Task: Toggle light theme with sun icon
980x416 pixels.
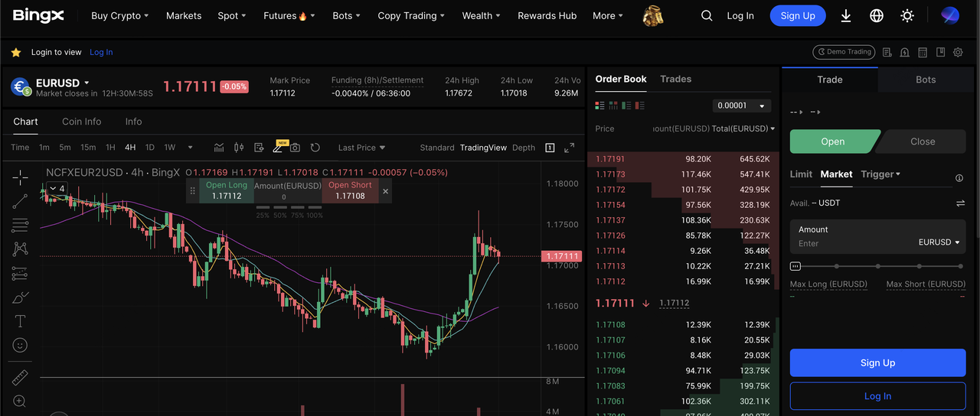Action: (907, 16)
